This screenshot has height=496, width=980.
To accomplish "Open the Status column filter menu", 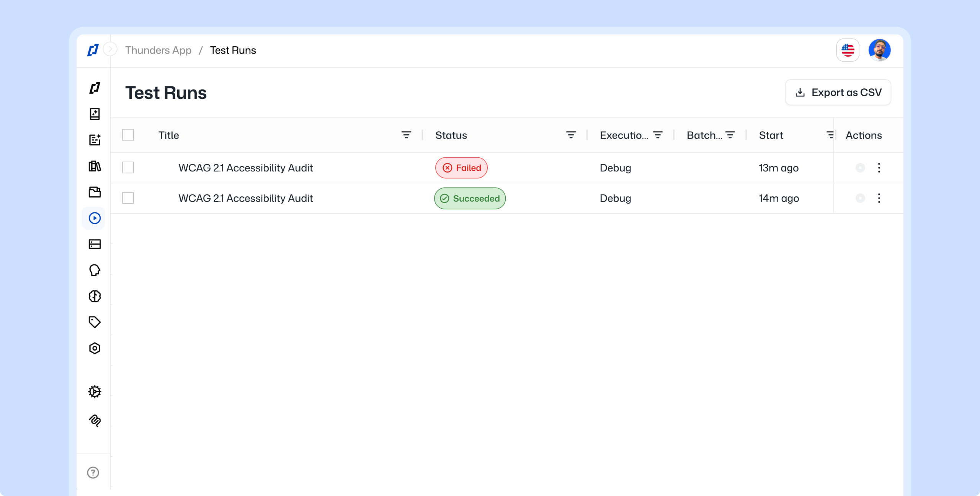I will coord(571,135).
